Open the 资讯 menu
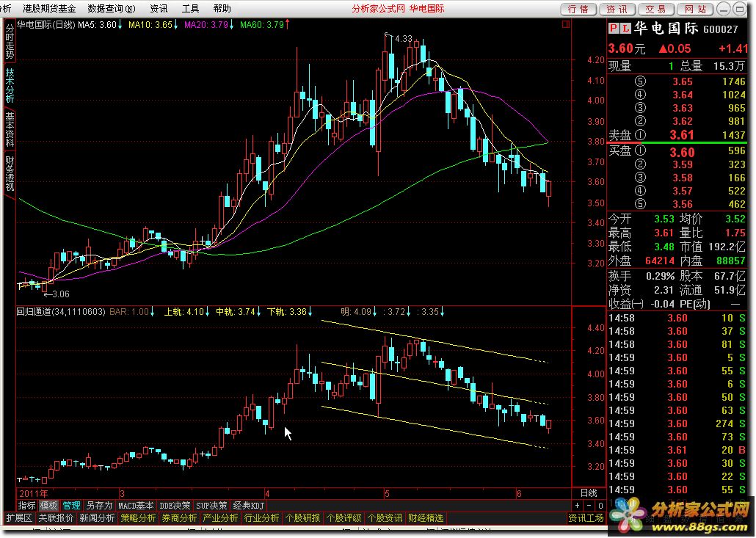 click(159, 8)
